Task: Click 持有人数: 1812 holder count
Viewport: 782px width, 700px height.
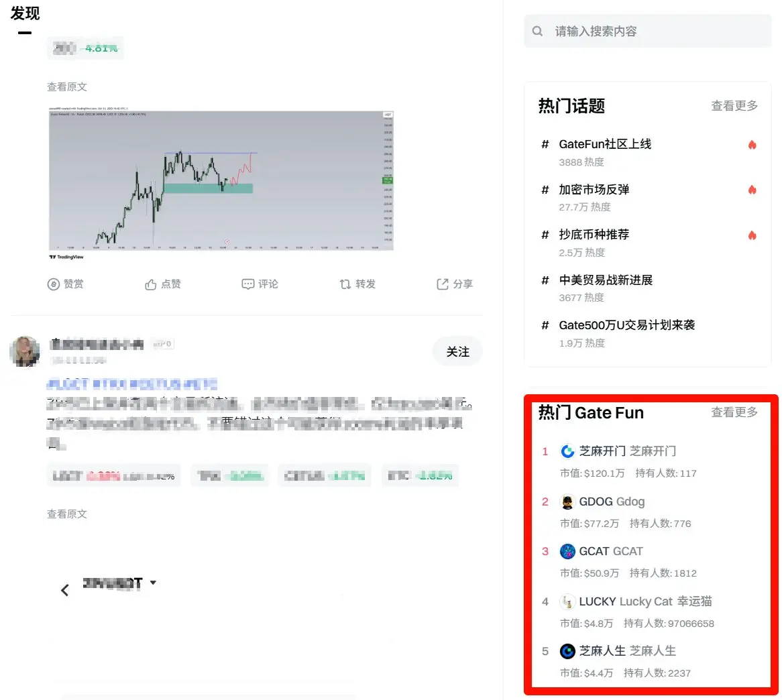Action: pyautogui.click(x=663, y=573)
